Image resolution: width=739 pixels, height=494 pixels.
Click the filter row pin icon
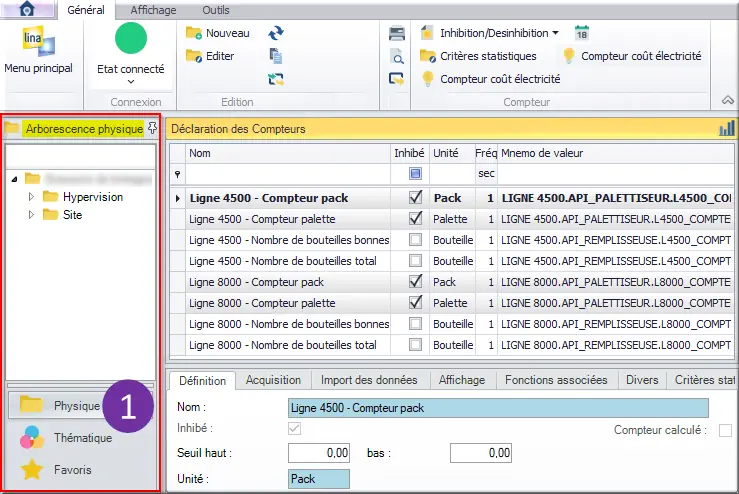pos(177,174)
